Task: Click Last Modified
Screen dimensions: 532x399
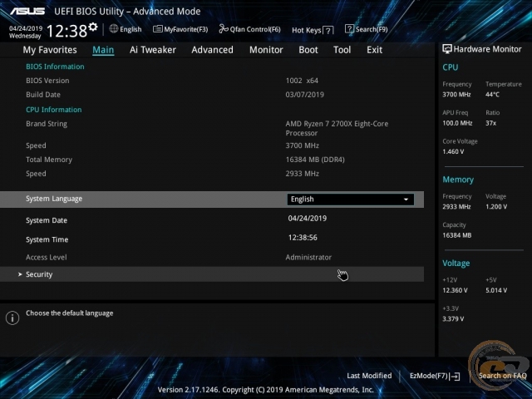Action: 369,376
